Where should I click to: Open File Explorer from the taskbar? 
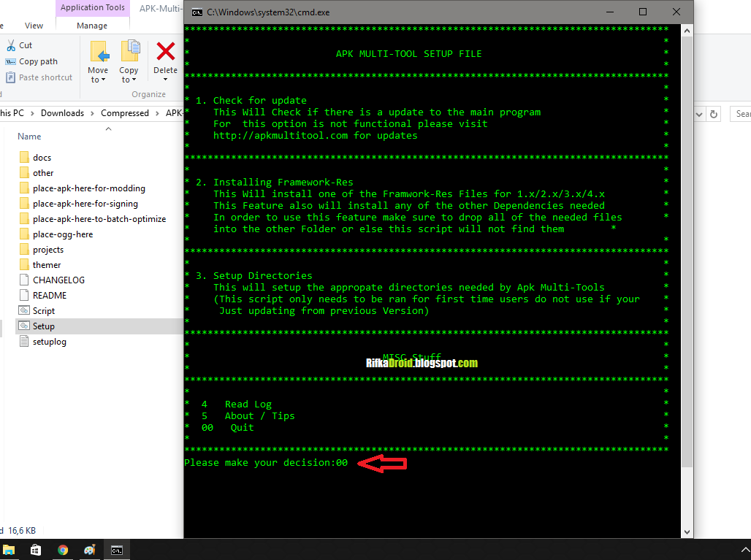(x=9, y=550)
